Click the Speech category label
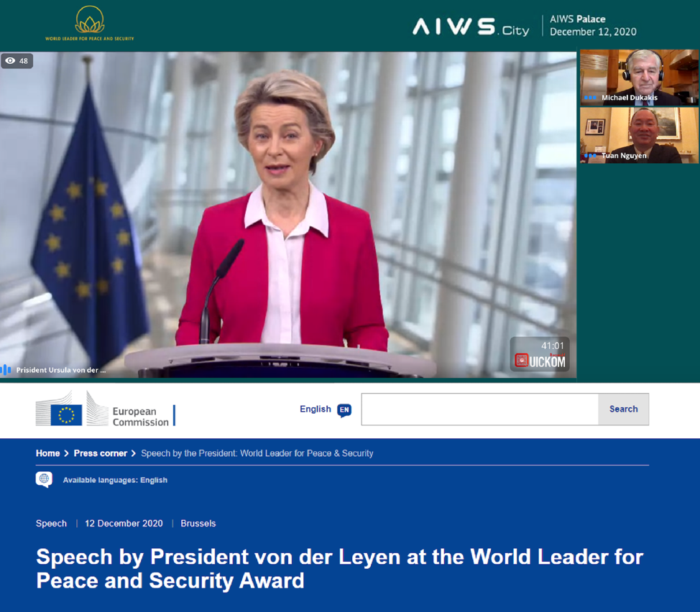Viewport: 700px width, 612px height. [x=51, y=523]
